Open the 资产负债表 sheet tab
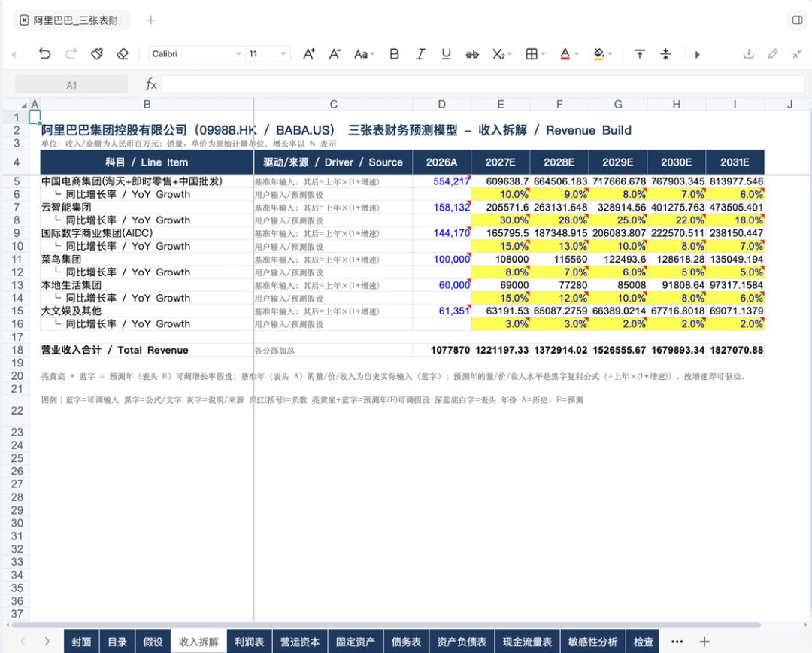The image size is (812, 653). [462, 642]
